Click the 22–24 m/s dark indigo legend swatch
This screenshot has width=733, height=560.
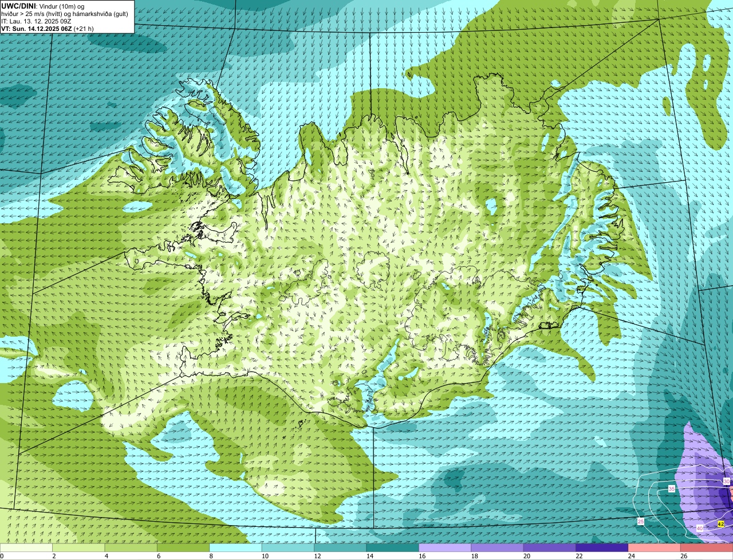tap(602, 547)
